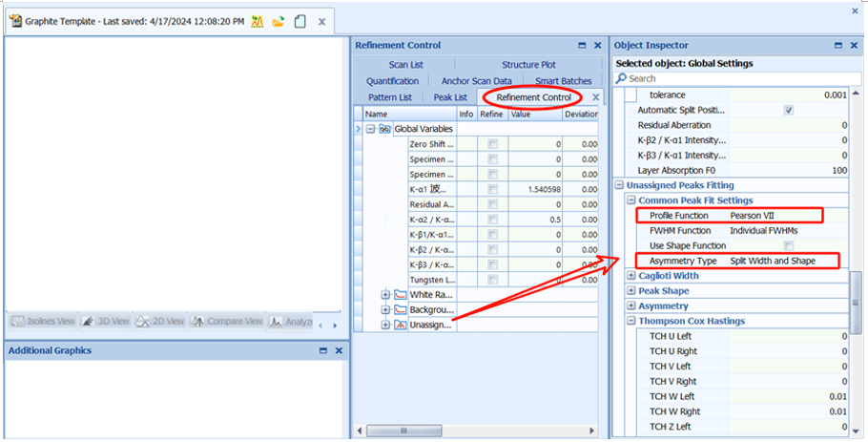The image size is (868, 442).
Task: Click the pattern chart icon in document tab
Action: pos(258,21)
